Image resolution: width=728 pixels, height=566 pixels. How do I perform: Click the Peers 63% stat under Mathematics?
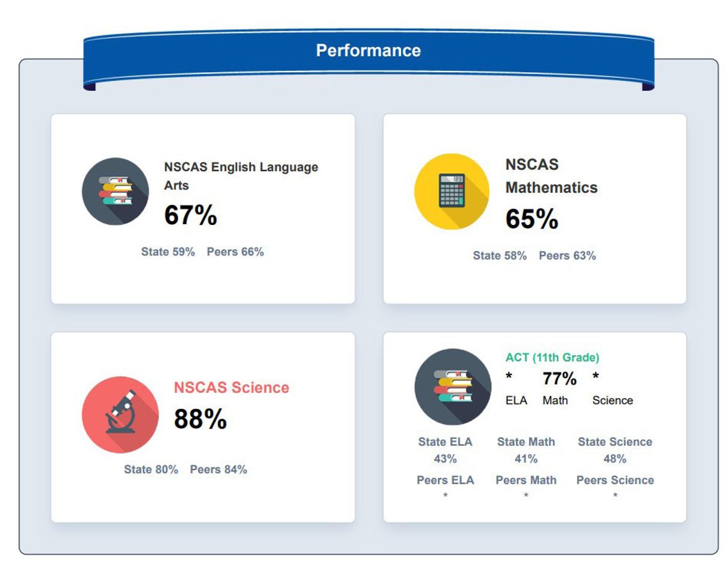tap(569, 256)
